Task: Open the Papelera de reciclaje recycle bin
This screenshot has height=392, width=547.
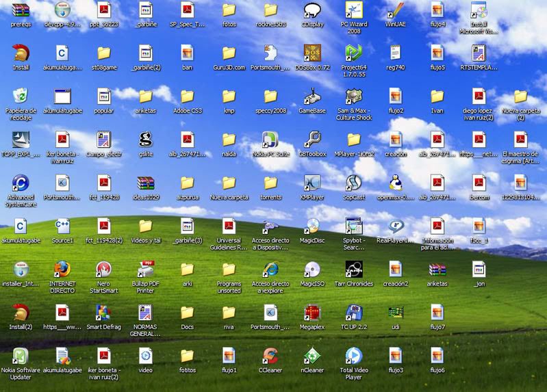Action: 21,96
